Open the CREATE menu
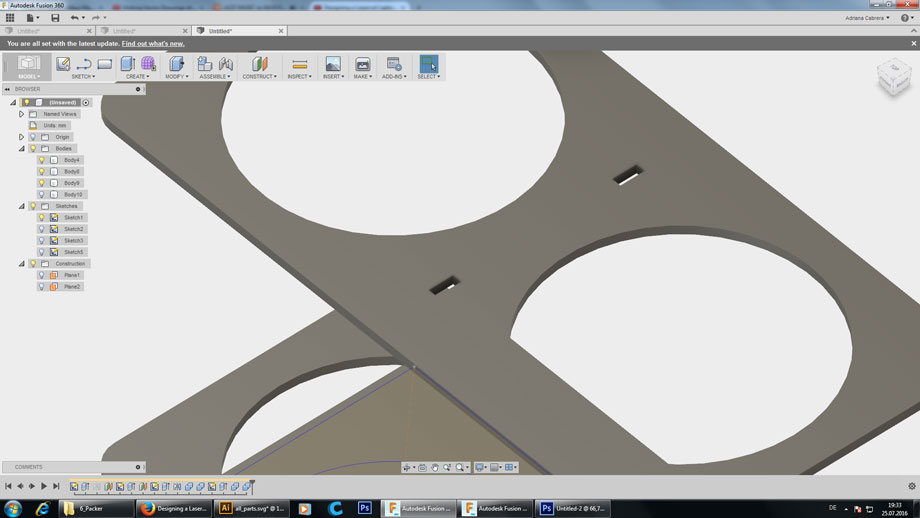Viewport: 920px width, 518px height. [137, 77]
